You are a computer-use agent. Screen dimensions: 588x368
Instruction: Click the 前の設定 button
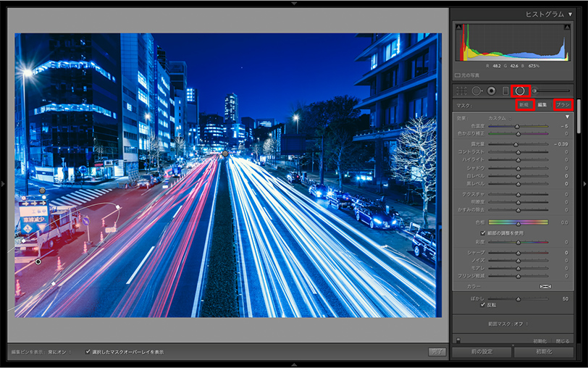pyautogui.click(x=481, y=352)
